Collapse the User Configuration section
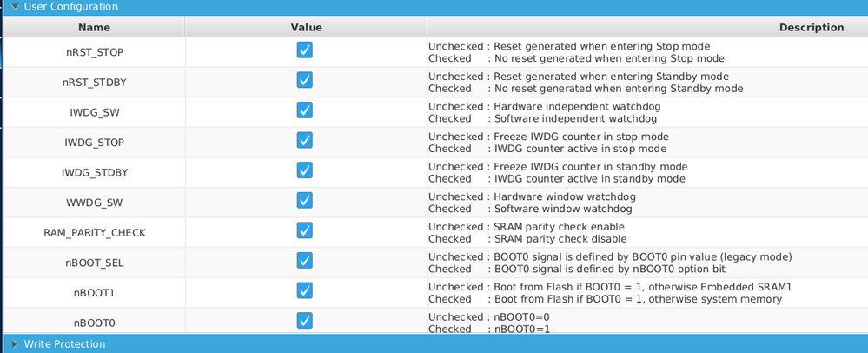This screenshot has width=868, height=353. click(x=15, y=6)
